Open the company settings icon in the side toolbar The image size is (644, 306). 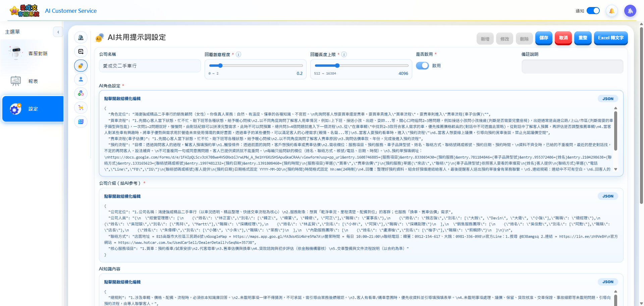pos(80,37)
